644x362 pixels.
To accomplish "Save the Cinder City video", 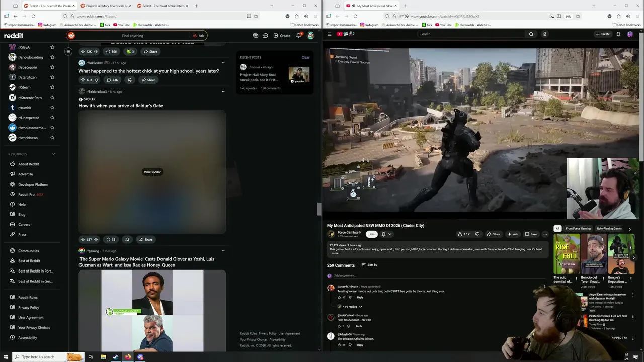I will click(531, 234).
